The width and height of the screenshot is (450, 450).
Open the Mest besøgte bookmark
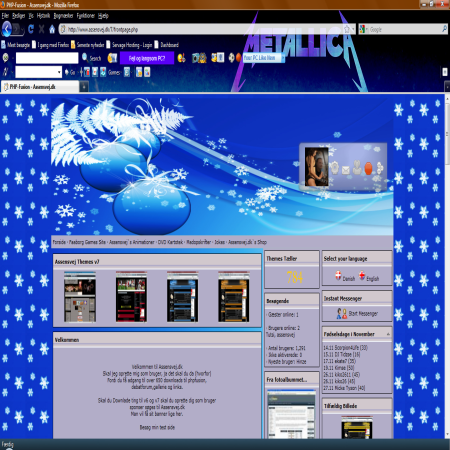point(16,45)
